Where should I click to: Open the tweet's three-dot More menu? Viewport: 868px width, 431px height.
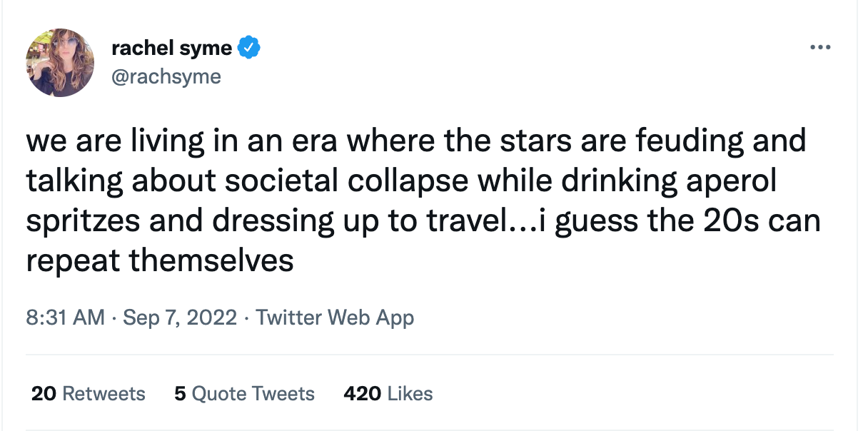coord(820,49)
